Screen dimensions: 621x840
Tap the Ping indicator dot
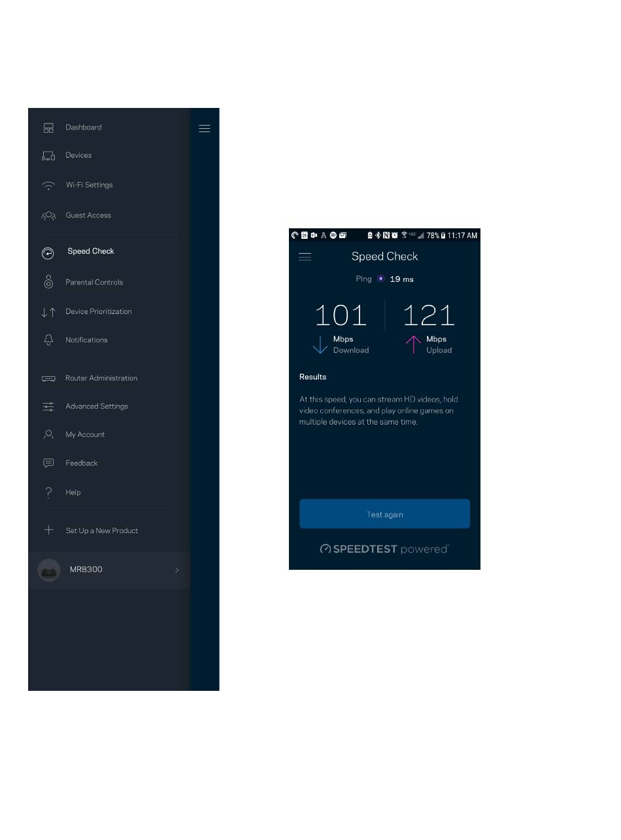tap(381, 279)
